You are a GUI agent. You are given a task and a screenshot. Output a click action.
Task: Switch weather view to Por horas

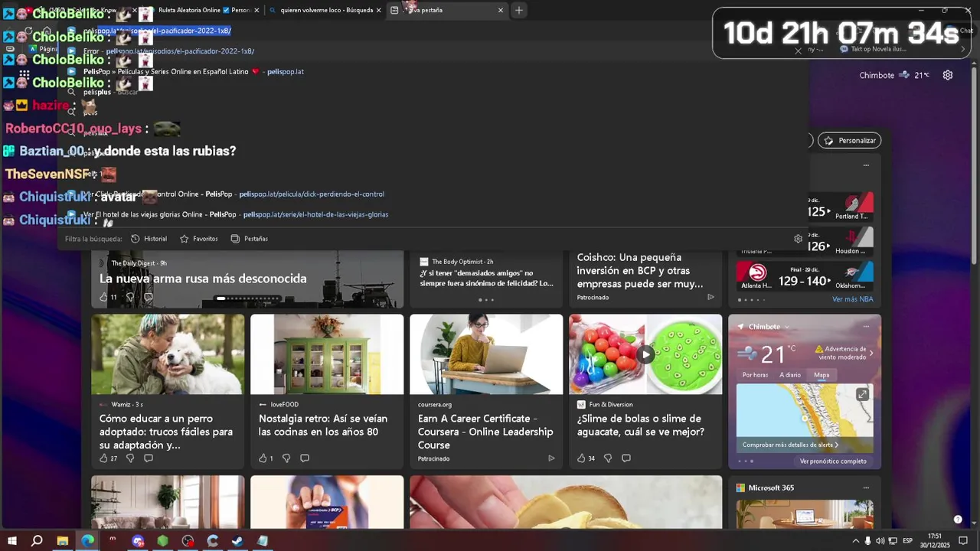point(755,375)
